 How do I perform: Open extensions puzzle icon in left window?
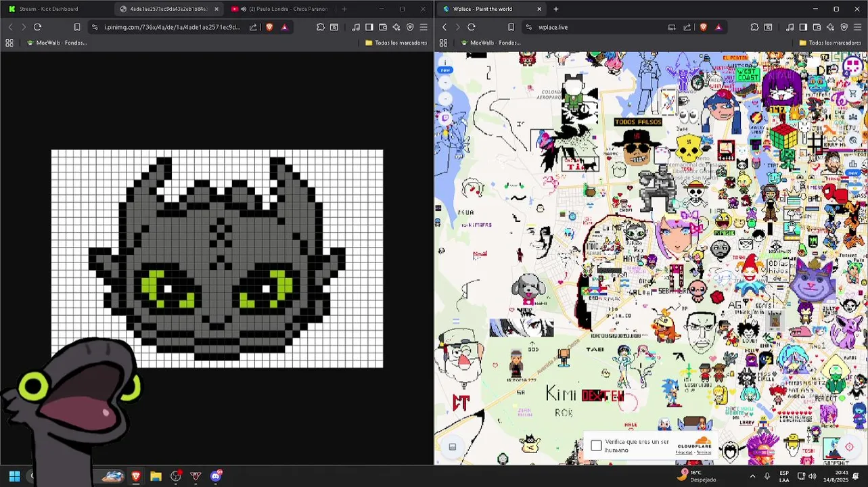pyautogui.click(x=321, y=27)
